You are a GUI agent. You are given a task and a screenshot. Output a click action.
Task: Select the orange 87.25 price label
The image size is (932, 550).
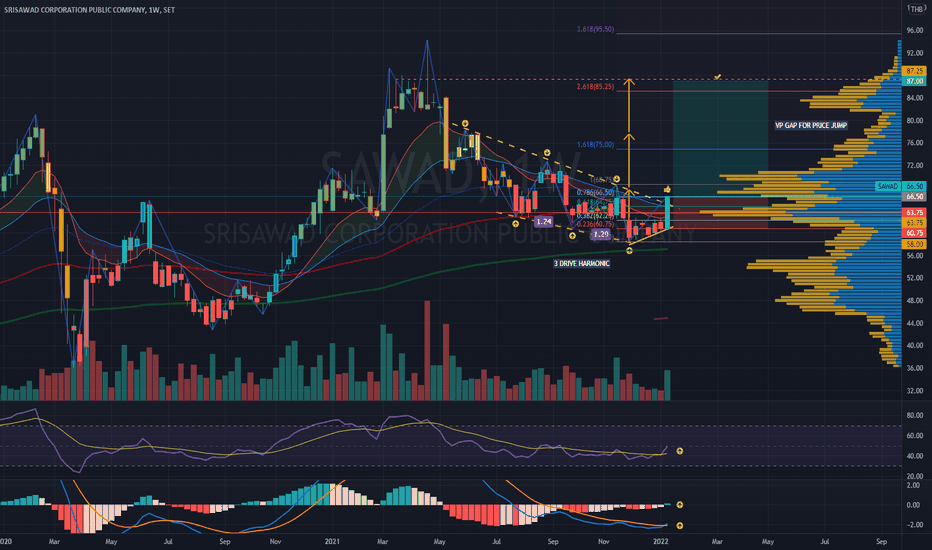coord(914,71)
